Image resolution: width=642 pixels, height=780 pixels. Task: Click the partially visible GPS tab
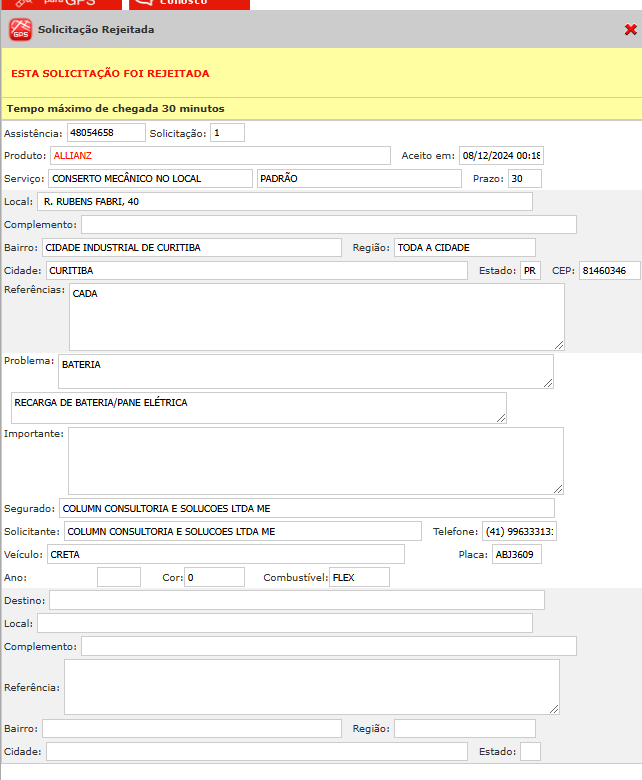(x=62, y=4)
